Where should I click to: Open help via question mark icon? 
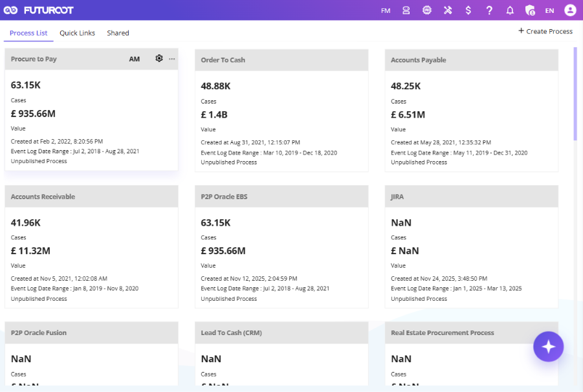(x=489, y=10)
